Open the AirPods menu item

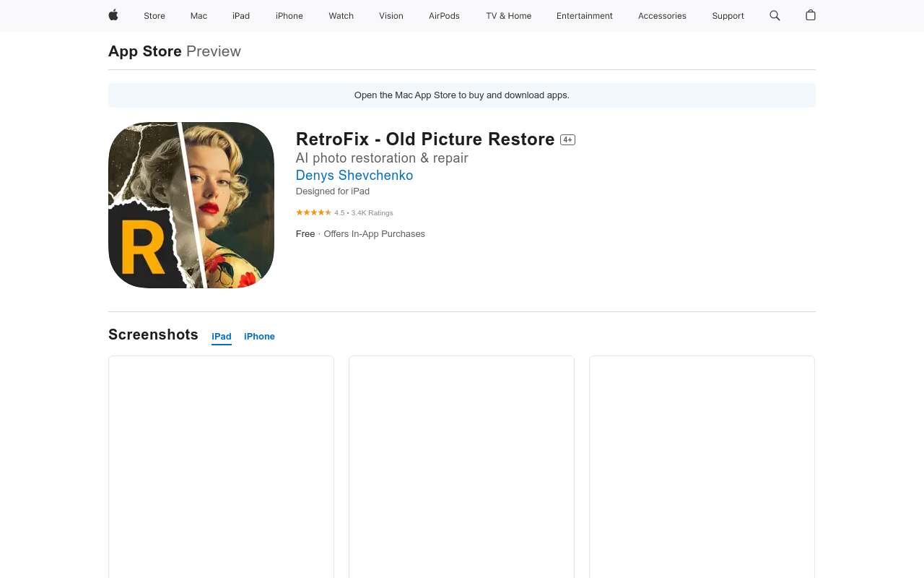click(x=444, y=16)
